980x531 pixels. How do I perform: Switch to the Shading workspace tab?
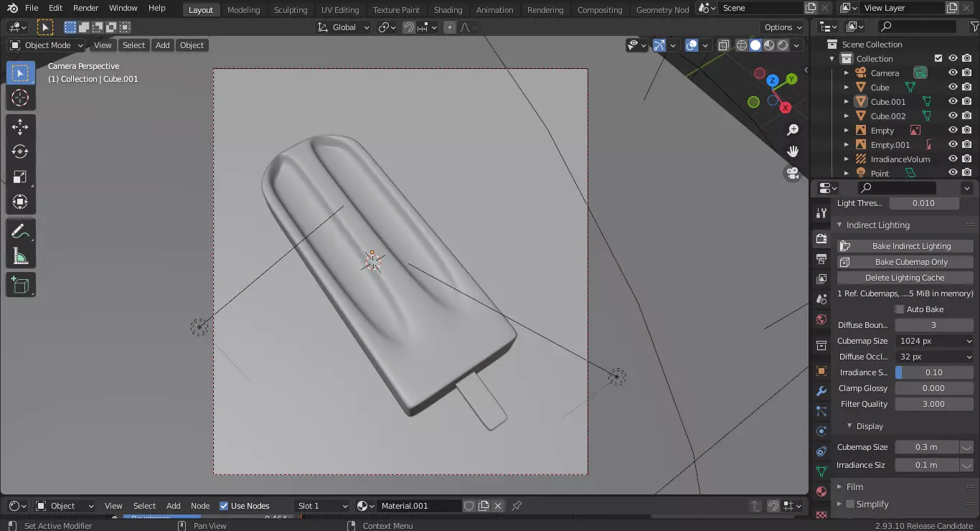click(448, 9)
